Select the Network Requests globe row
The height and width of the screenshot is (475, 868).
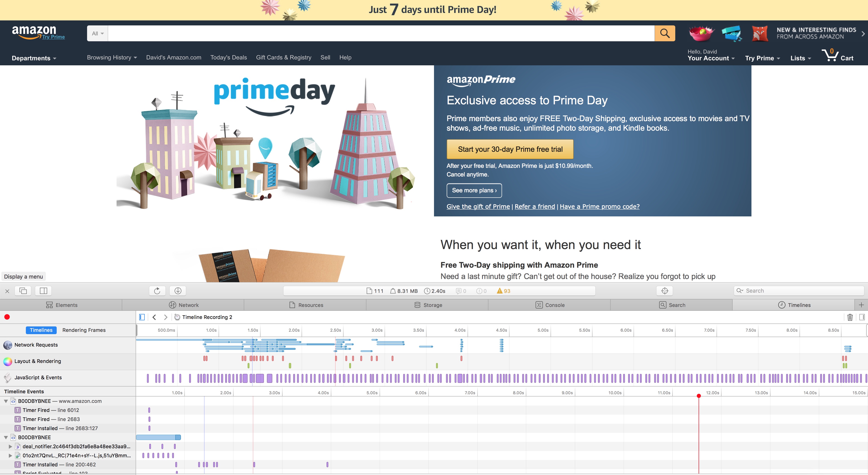[x=68, y=345]
